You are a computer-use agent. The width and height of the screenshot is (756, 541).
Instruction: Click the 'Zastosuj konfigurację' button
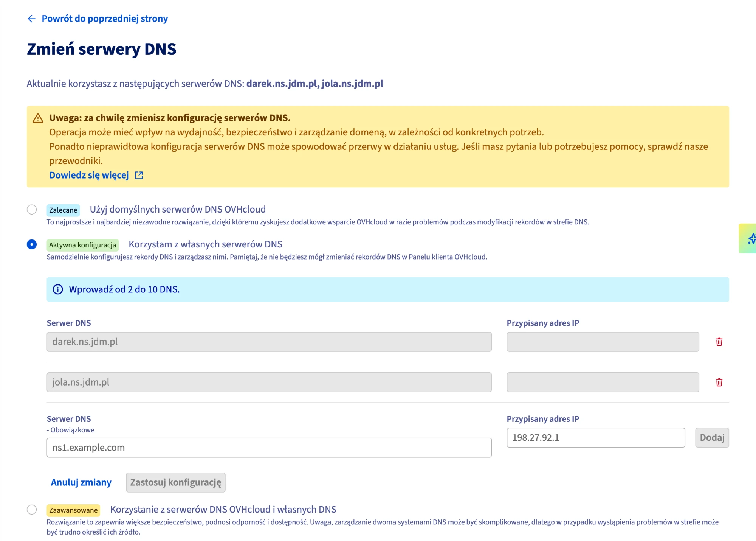click(x=176, y=482)
